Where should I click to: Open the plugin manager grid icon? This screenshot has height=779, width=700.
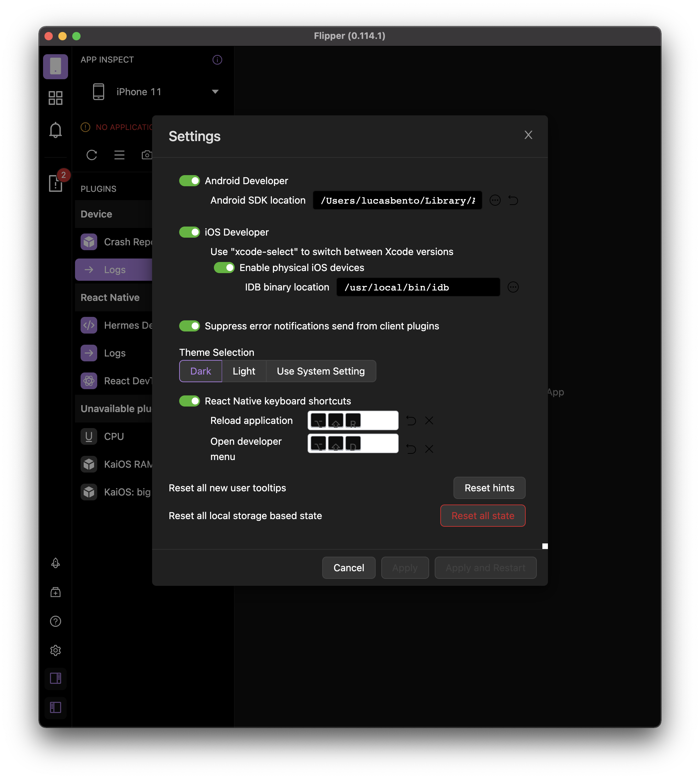56,98
